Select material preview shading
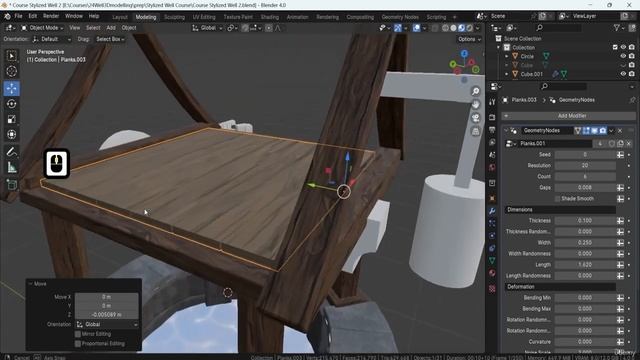This screenshot has width=640, height=360. (x=462, y=28)
